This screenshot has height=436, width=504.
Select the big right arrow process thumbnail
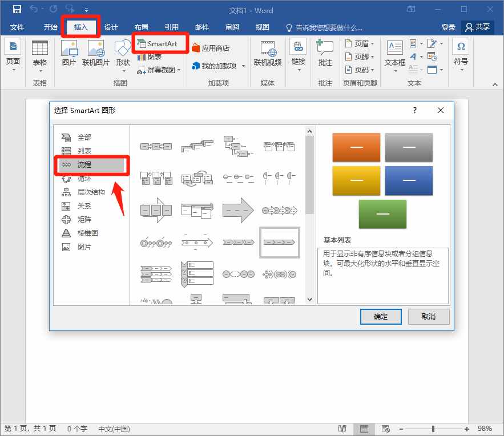(238, 211)
